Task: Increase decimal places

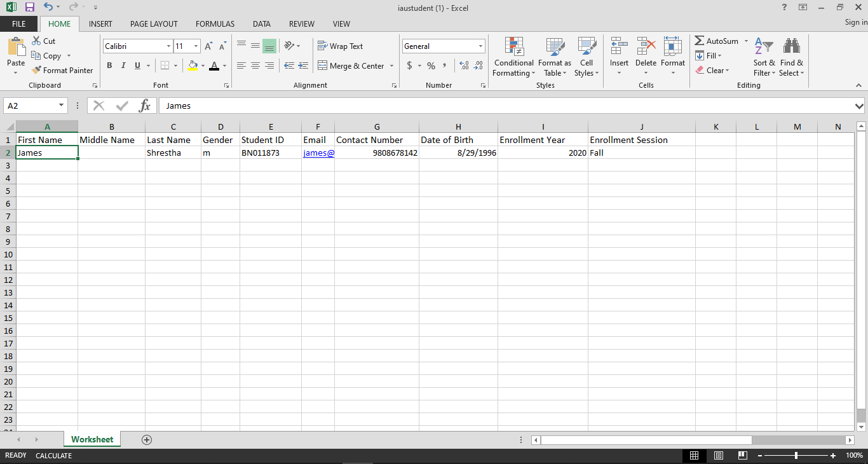Action: [464, 65]
